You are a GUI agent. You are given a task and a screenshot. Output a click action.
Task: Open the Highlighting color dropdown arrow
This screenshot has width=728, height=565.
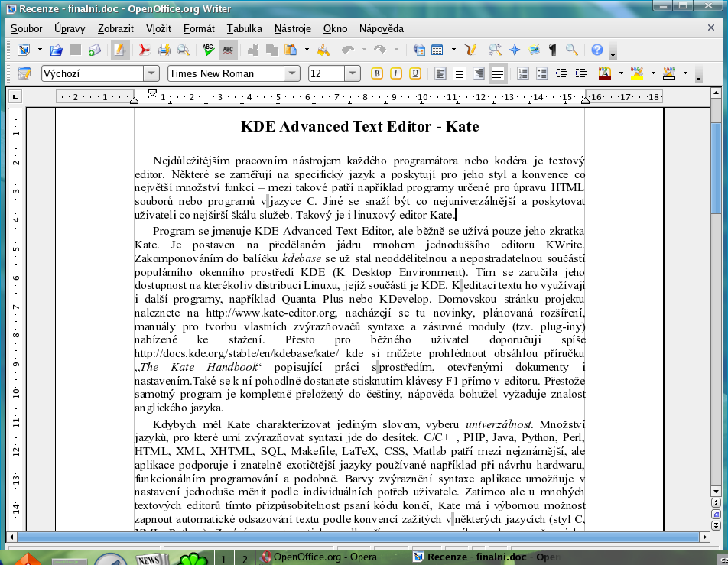[653, 73]
